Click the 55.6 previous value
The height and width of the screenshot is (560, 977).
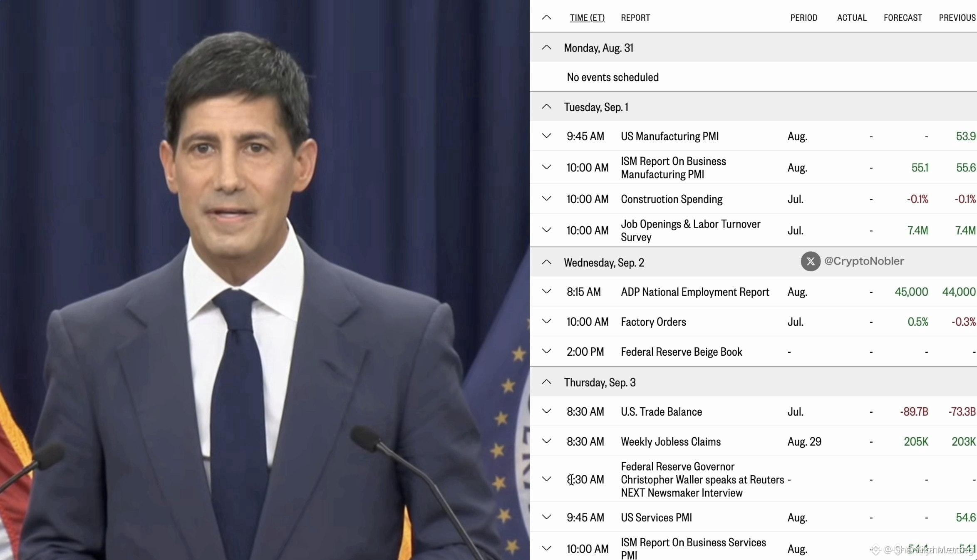coord(966,168)
